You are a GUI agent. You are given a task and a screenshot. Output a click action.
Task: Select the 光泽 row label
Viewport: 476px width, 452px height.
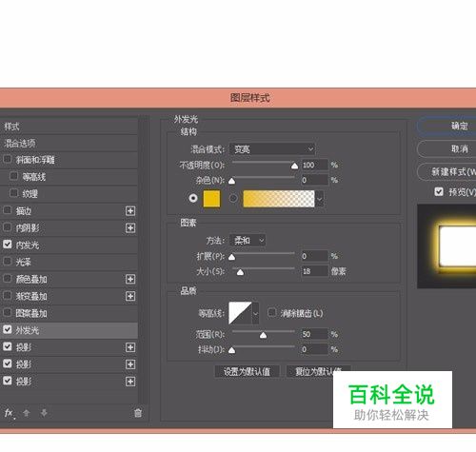click(x=24, y=262)
